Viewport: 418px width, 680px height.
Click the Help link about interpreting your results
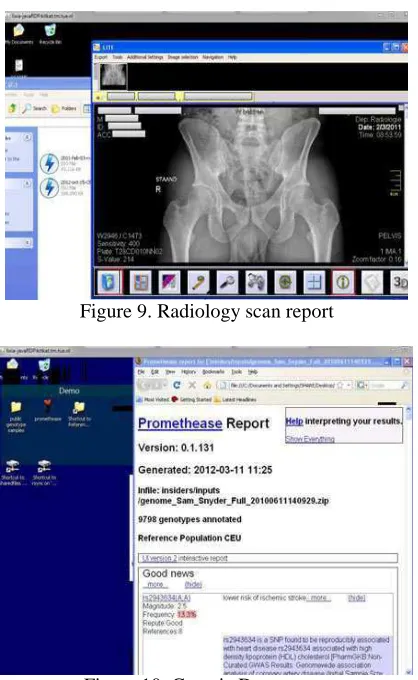[294, 421]
